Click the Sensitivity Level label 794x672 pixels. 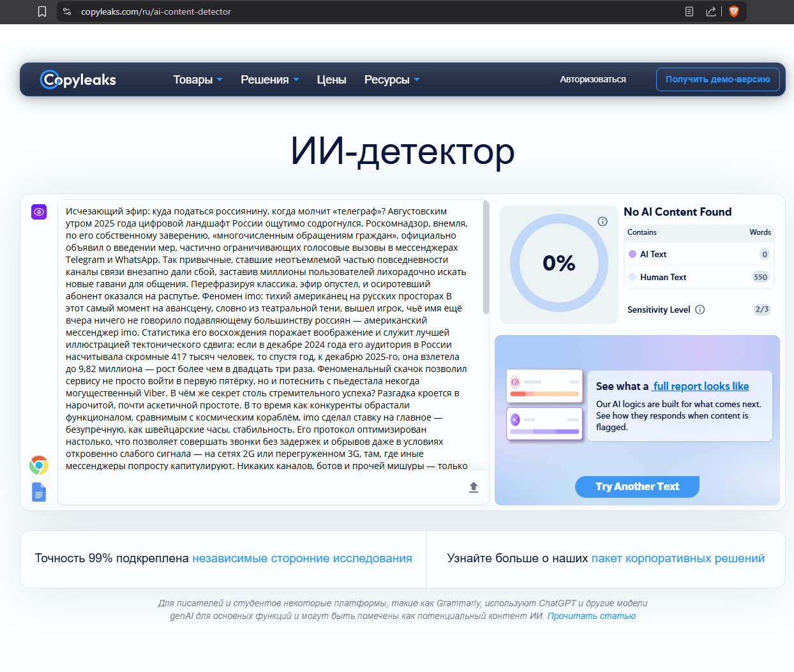click(x=659, y=310)
